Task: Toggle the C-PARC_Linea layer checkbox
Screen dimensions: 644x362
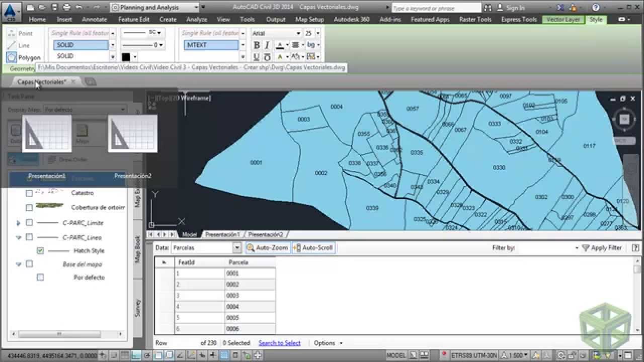Action: tap(29, 237)
